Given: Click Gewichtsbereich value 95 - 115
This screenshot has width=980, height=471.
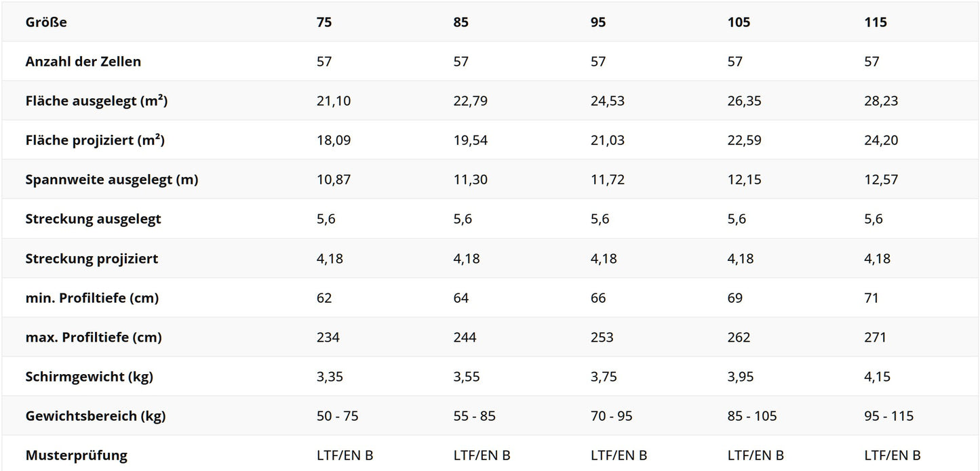Looking at the screenshot, I should pos(889,415).
